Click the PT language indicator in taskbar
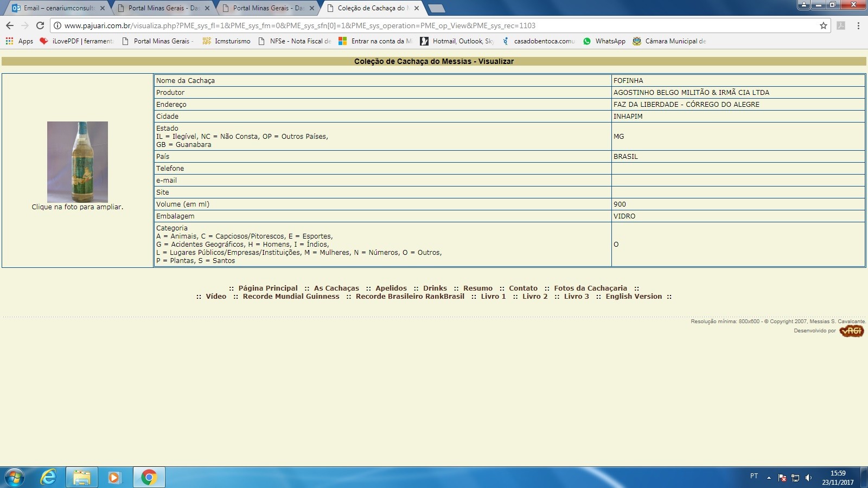 [754, 476]
